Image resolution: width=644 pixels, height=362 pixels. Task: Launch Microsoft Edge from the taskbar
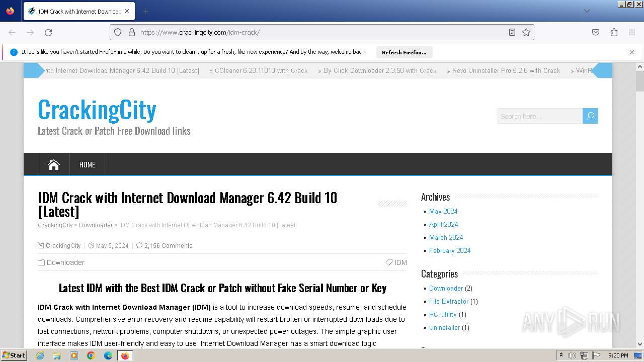pyautogui.click(x=108, y=355)
